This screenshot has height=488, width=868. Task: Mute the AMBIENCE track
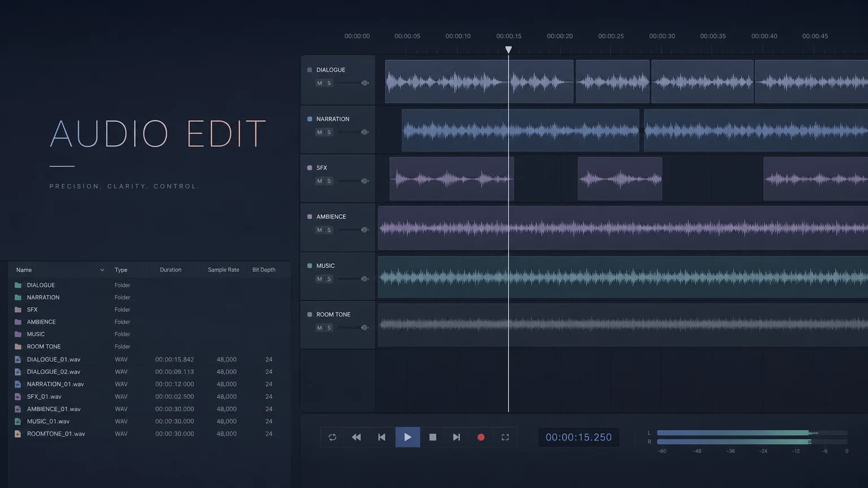click(320, 230)
